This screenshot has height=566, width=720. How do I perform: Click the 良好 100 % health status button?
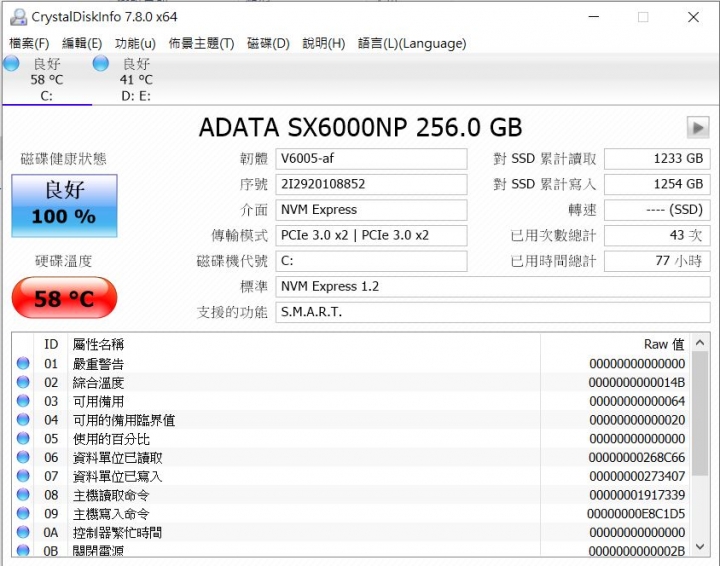point(64,206)
